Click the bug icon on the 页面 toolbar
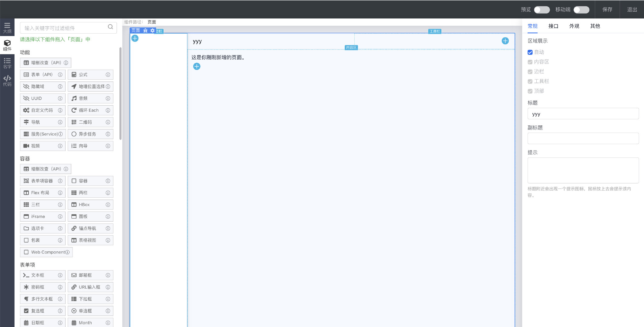This screenshot has height=327, width=644. pos(145,31)
